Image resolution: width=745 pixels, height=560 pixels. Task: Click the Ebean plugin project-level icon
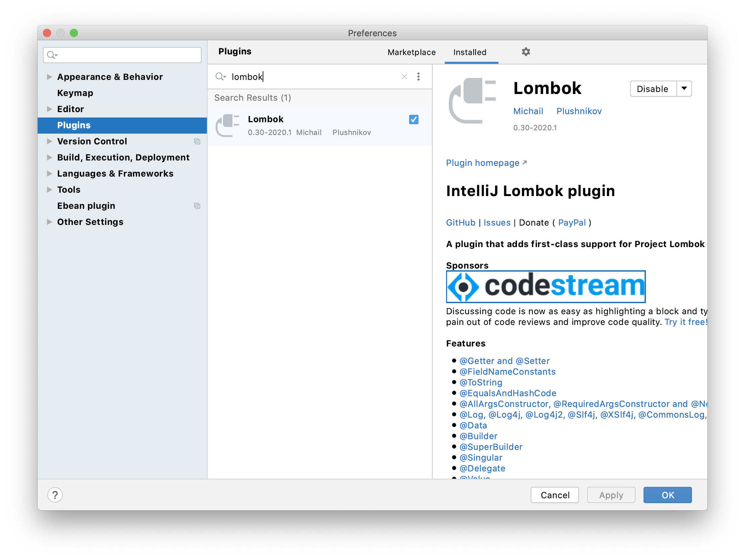click(x=197, y=206)
